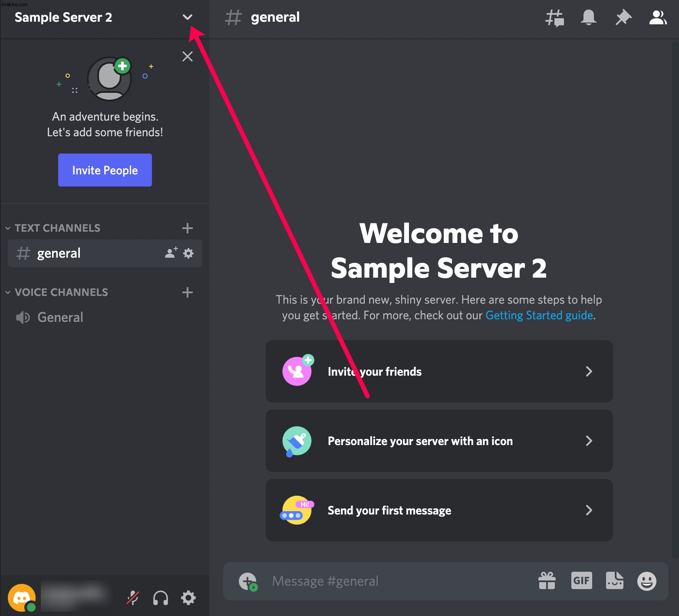
Task: Create a new text channel
Action: pyautogui.click(x=188, y=228)
